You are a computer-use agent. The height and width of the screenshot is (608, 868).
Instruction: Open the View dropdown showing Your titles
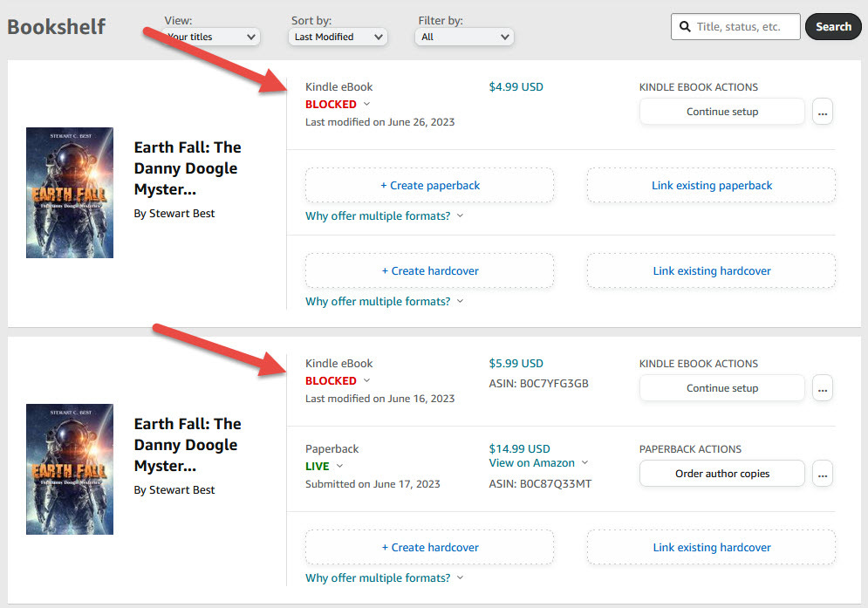tap(211, 38)
